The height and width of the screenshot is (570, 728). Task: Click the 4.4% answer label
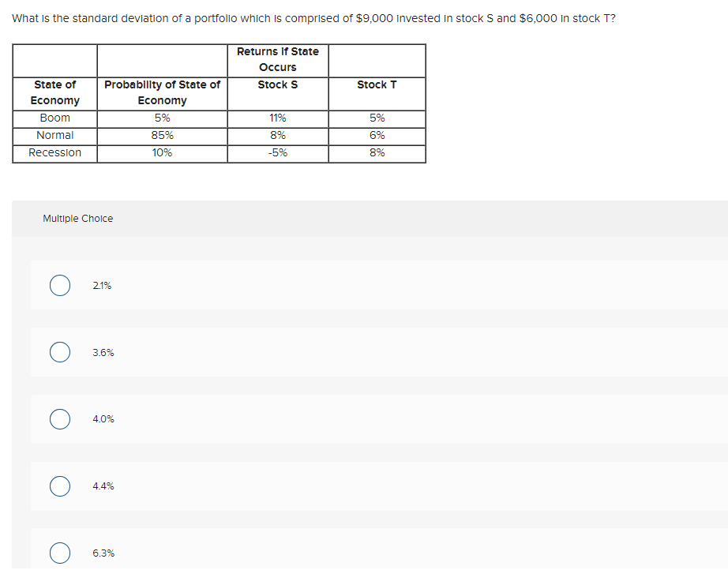(x=103, y=486)
